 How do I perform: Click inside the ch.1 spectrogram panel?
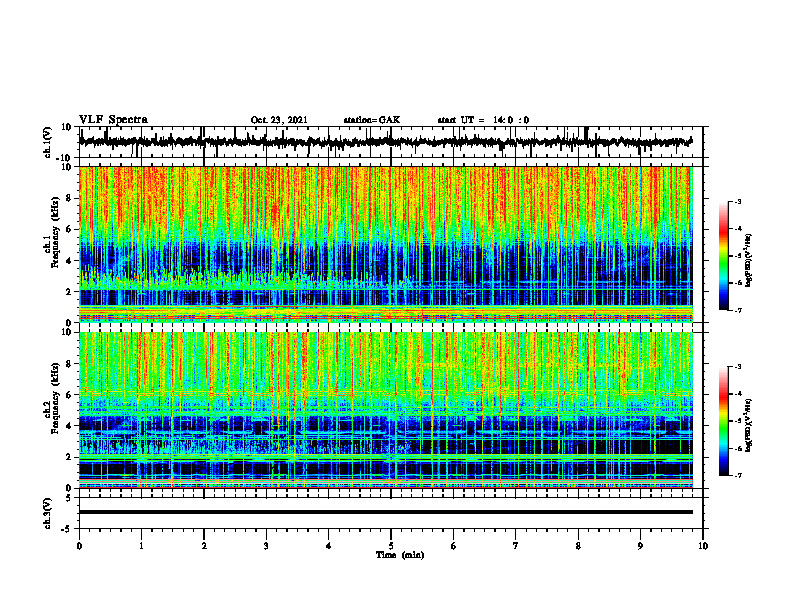click(x=385, y=244)
